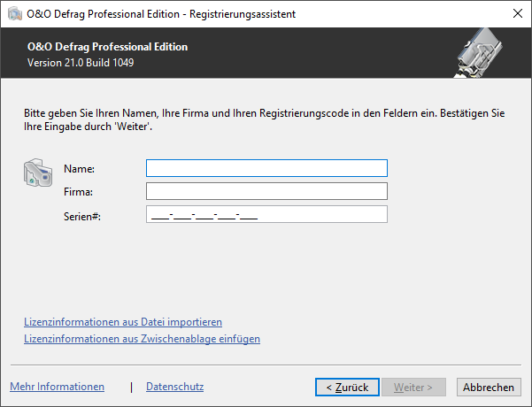Go back with the Zurück button
The image size is (532, 407).
(x=347, y=388)
